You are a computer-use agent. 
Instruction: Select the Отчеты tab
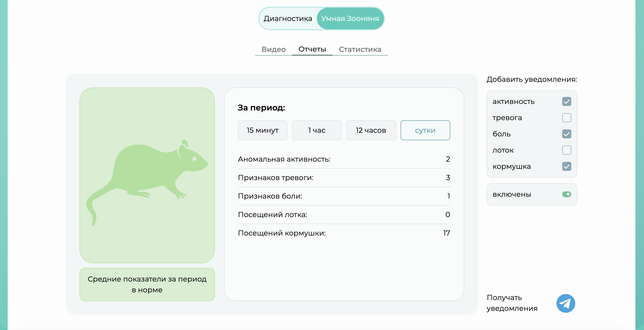tap(312, 49)
